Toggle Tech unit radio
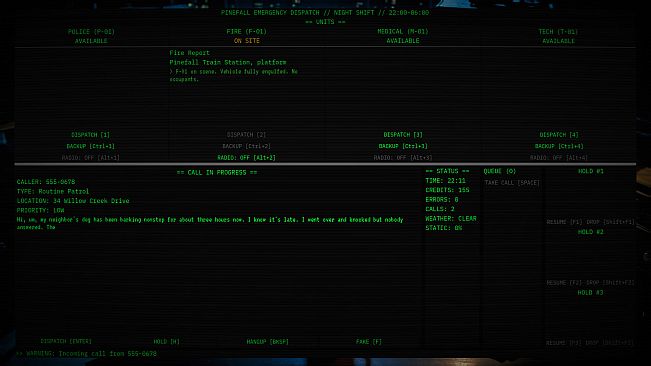651x366 pixels. click(559, 158)
